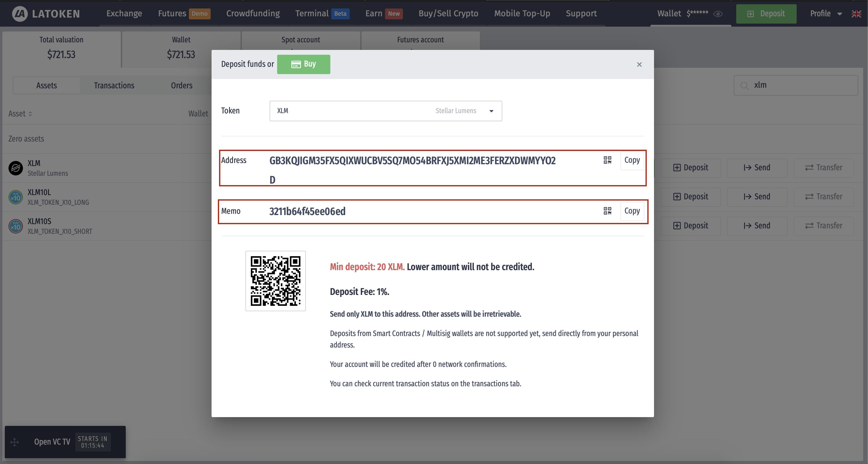Click the memo text 3211b64f45ee06ed

[307, 211]
